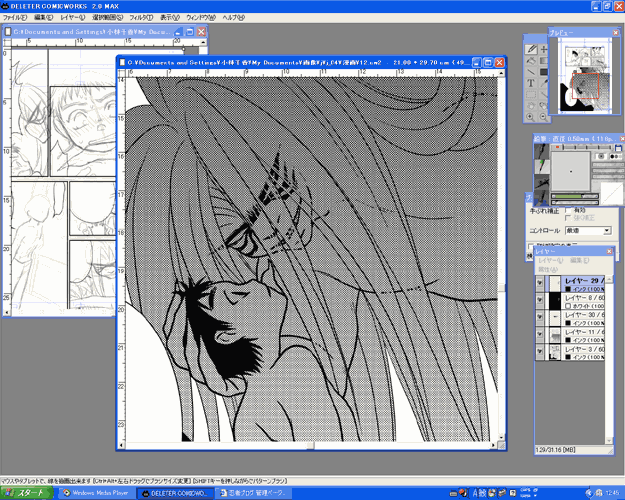Open the レイヤー(L) menu in menu bar
The width and height of the screenshot is (625, 500).
(73, 18)
